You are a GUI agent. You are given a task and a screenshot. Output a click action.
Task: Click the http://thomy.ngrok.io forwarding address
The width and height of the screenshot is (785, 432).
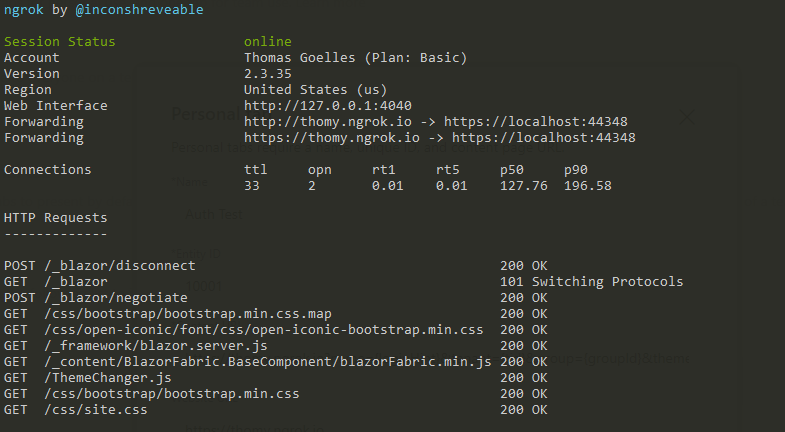click(327, 122)
